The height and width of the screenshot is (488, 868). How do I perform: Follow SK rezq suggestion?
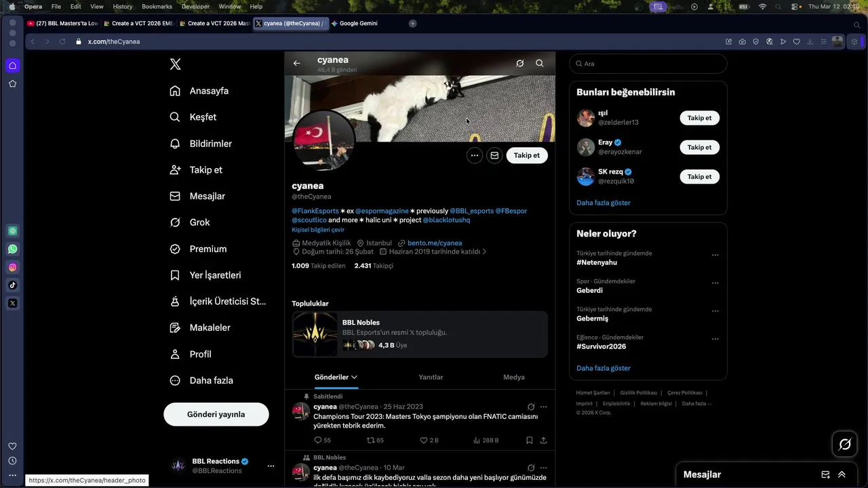point(699,176)
